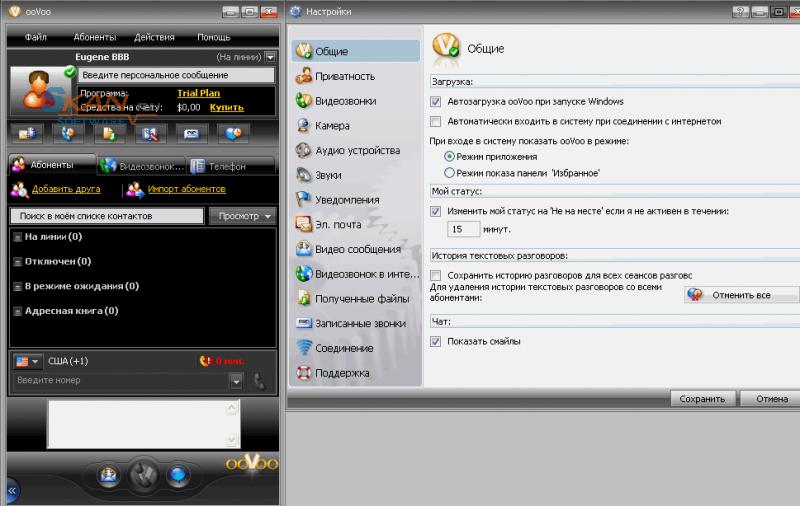Open Видеозвонки settings category
The height and width of the screenshot is (506, 800).
[x=356, y=101]
